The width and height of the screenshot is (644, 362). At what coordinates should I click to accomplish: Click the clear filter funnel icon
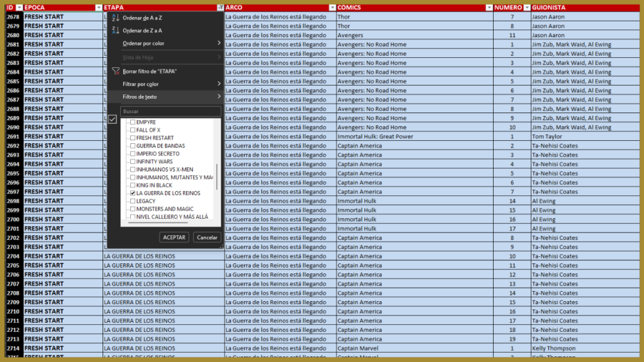pos(116,71)
